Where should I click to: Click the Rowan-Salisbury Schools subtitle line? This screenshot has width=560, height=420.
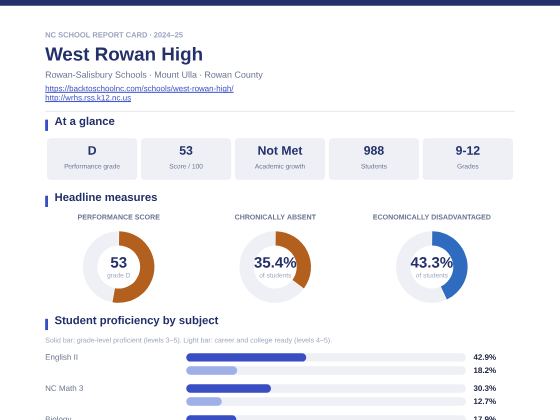tap(154, 75)
